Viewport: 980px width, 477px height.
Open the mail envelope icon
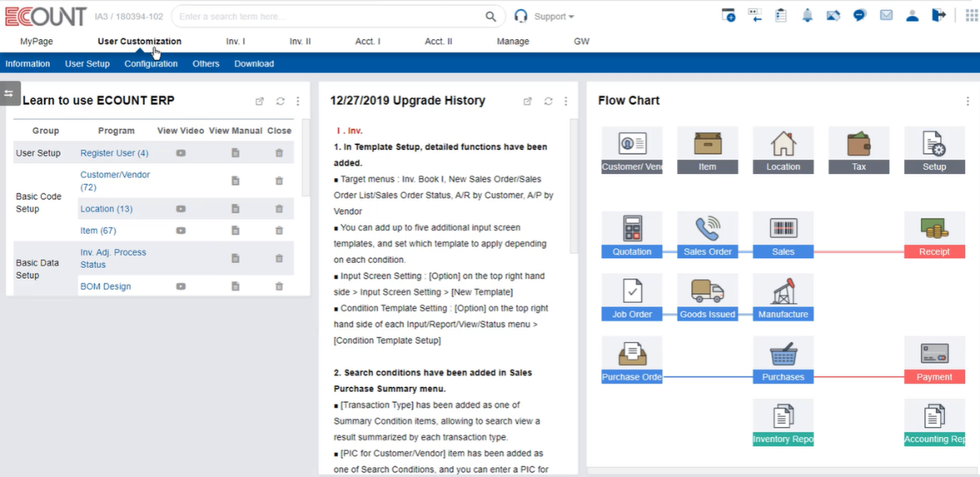click(886, 16)
